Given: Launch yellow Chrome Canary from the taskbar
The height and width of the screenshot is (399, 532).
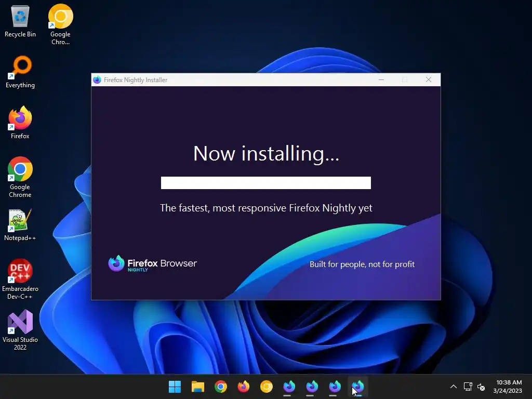Looking at the screenshot, I should pos(267,387).
